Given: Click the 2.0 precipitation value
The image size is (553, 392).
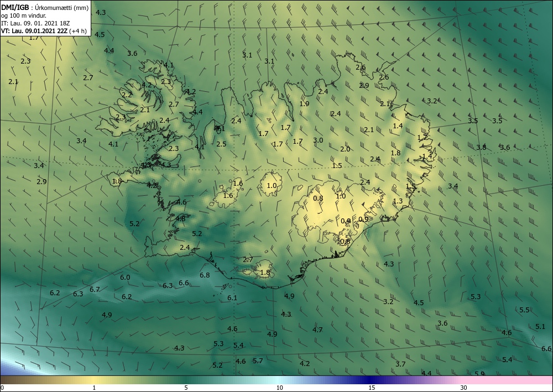Looking at the screenshot, I should [345, 149].
